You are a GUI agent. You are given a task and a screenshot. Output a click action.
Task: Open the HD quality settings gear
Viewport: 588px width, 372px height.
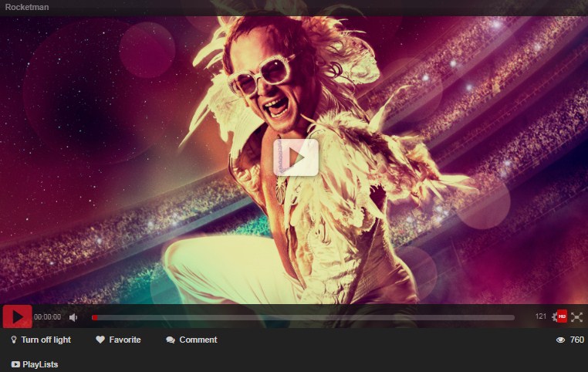(559, 316)
